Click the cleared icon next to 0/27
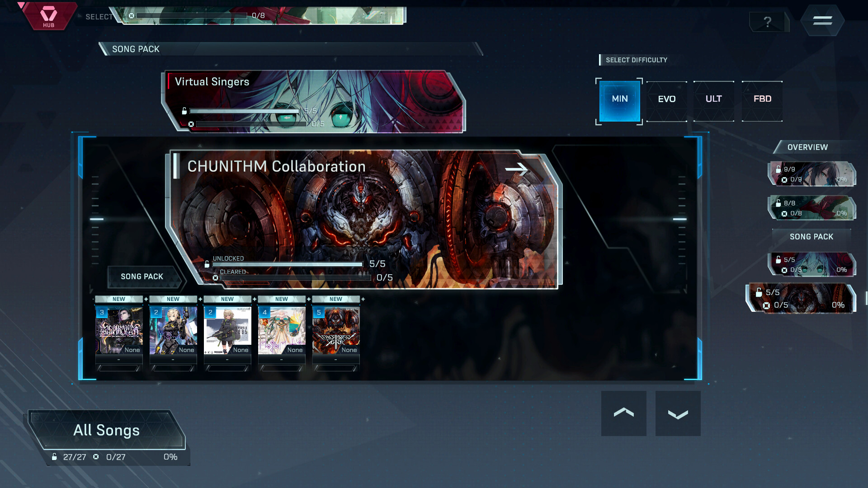This screenshot has width=868, height=488. coord(96,457)
